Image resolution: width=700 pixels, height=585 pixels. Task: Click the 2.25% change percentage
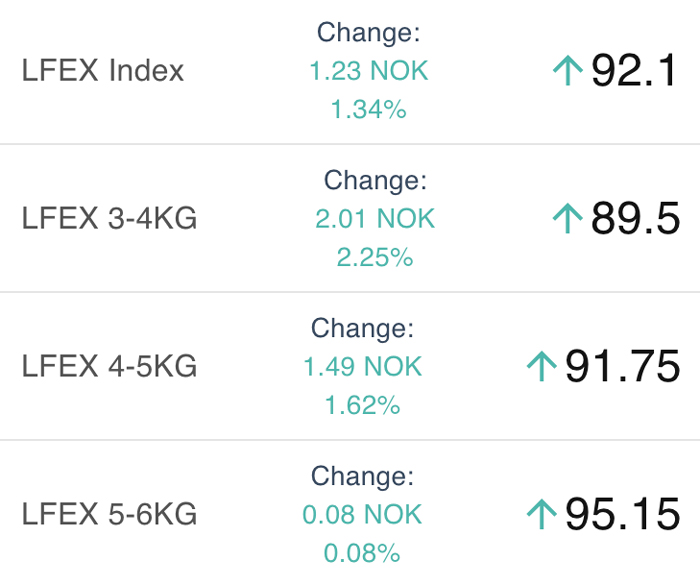[x=375, y=257]
